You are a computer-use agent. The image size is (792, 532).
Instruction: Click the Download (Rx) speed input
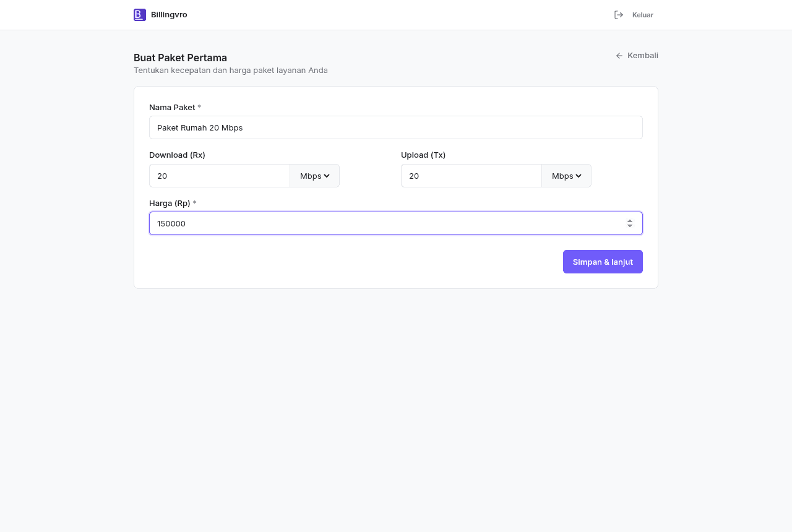(220, 176)
